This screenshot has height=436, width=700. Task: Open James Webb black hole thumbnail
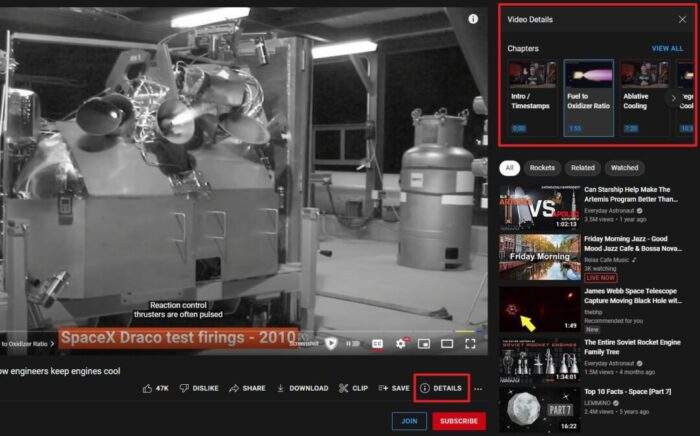(x=540, y=309)
